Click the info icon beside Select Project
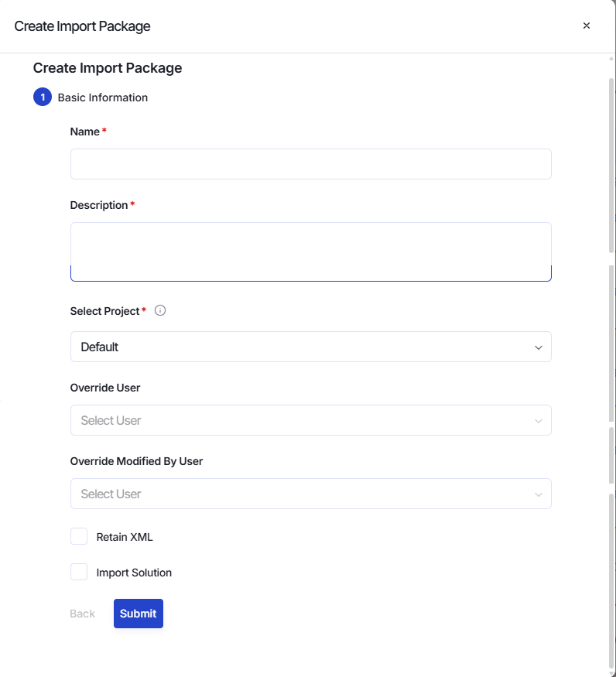 tap(160, 310)
